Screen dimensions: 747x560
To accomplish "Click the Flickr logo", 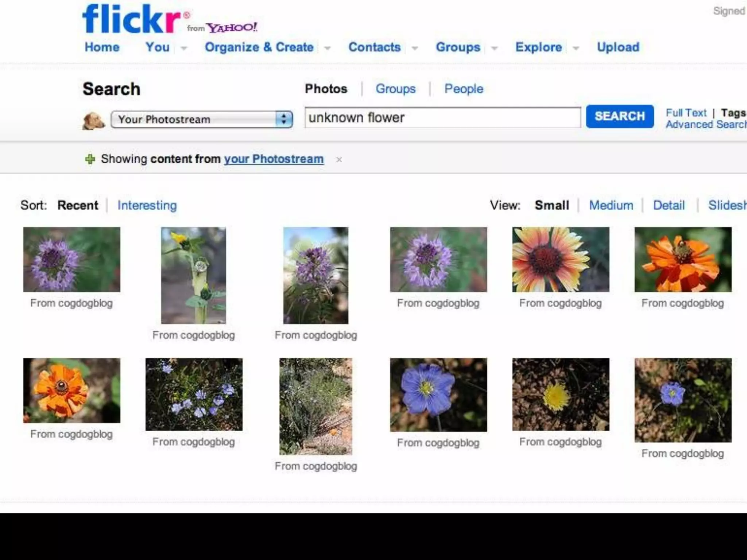I will click(131, 19).
